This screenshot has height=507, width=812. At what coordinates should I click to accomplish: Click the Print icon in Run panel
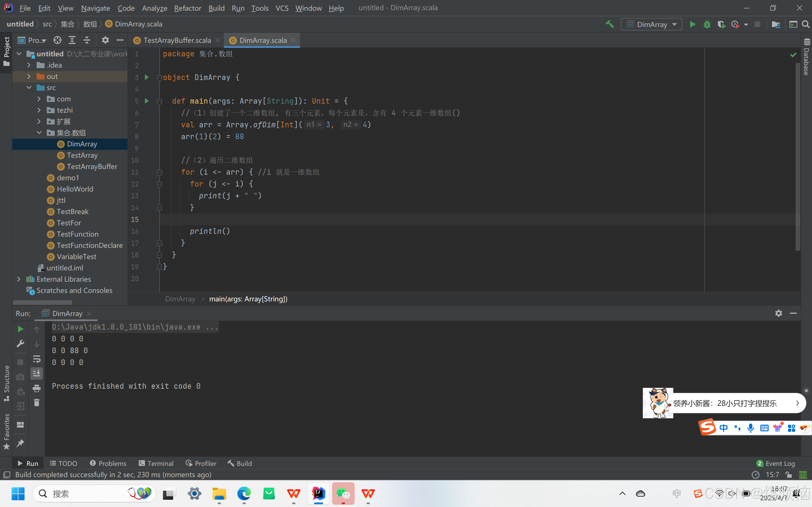[37, 388]
